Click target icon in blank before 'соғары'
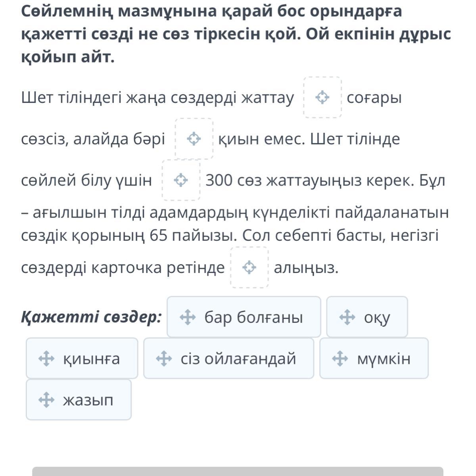Image resolution: width=476 pixels, height=476 pixels. [x=322, y=97]
